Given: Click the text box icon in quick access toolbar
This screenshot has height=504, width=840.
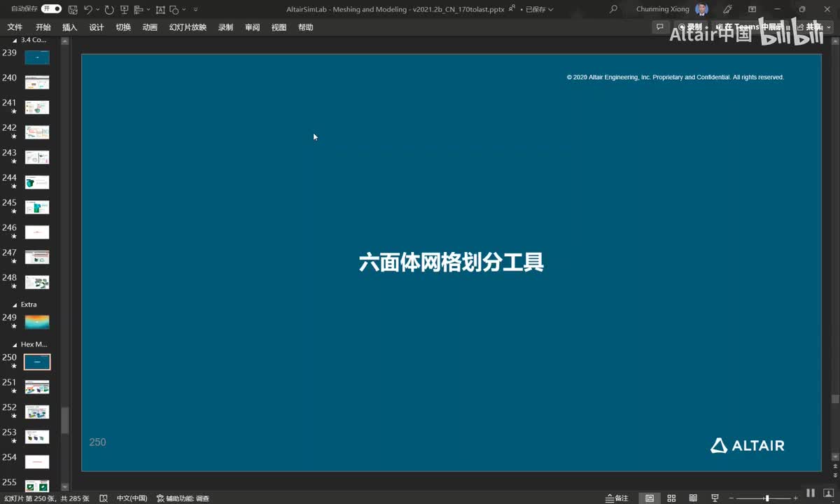Looking at the screenshot, I should click(x=160, y=10).
